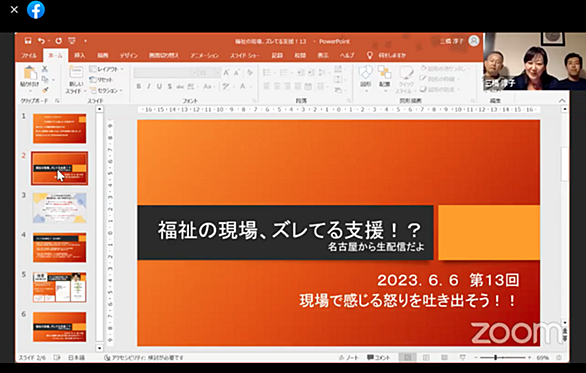Click the アクセシビリティ status bar entry
The image size is (586, 373).
click(x=144, y=358)
